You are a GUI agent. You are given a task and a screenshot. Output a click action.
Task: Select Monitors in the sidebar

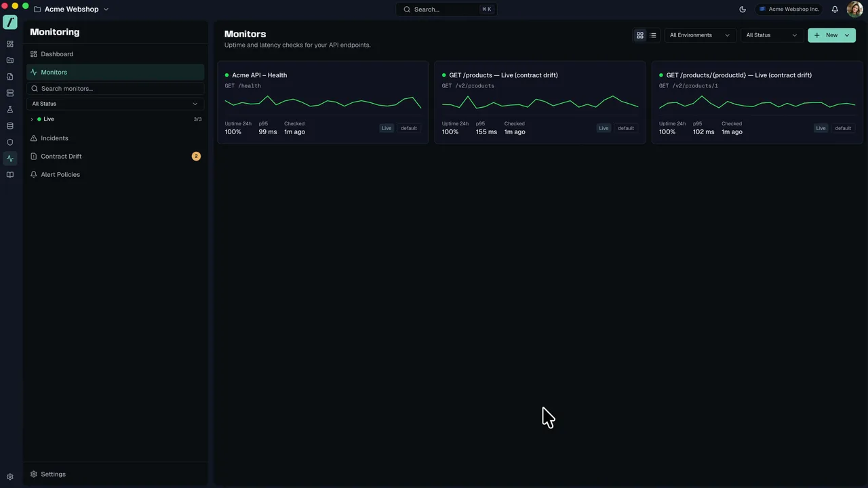[115, 72]
